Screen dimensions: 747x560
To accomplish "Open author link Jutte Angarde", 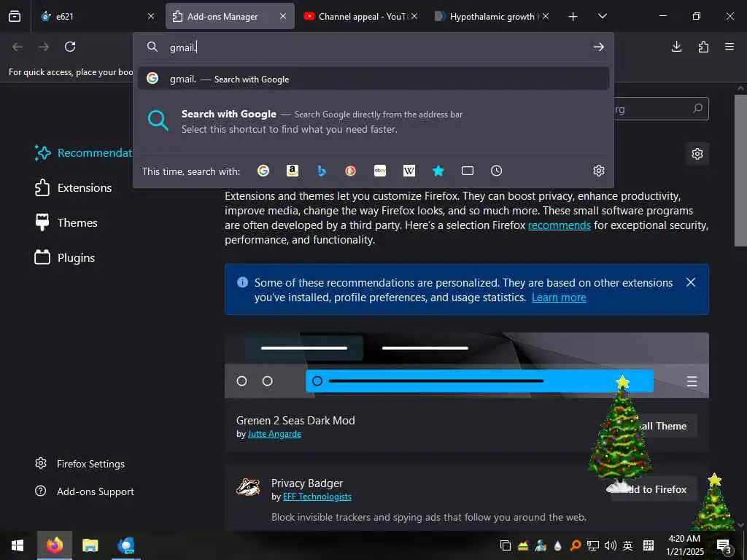I will [274, 434].
